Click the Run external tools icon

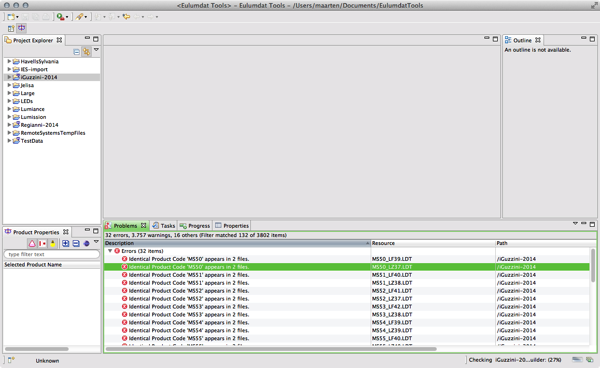tap(60, 16)
